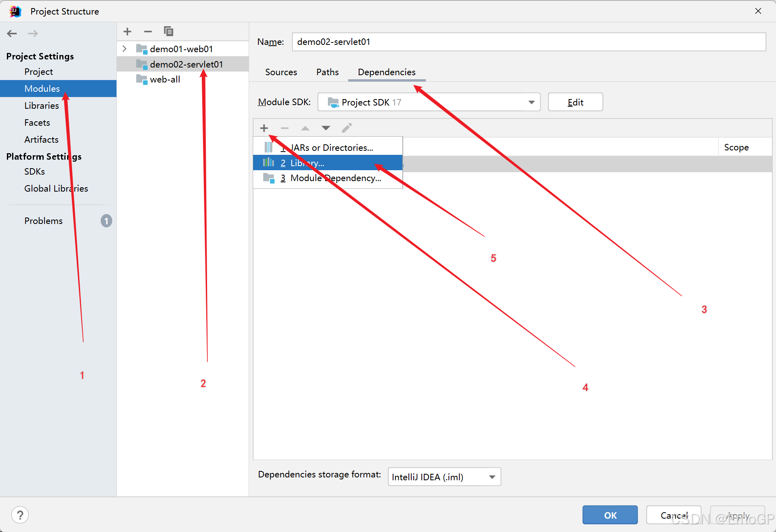The height and width of the screenshot is (532, 776).
Task: Click the back navigation arrow
Action: pyautogui.click(x=12, y=34)
